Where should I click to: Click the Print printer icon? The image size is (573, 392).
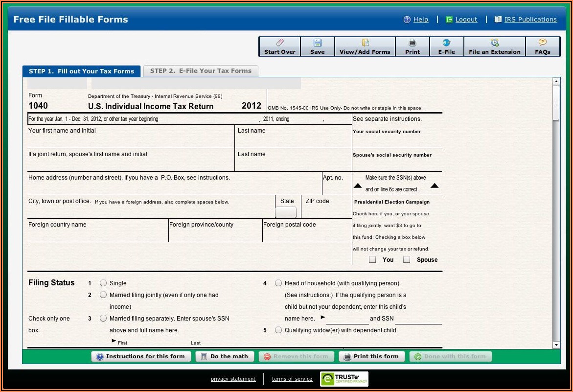(412, 43)
